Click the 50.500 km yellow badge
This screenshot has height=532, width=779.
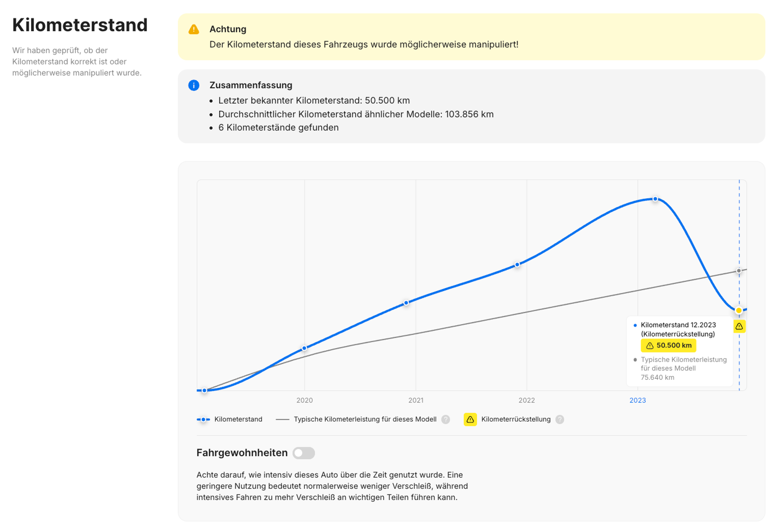click(668, 346)
